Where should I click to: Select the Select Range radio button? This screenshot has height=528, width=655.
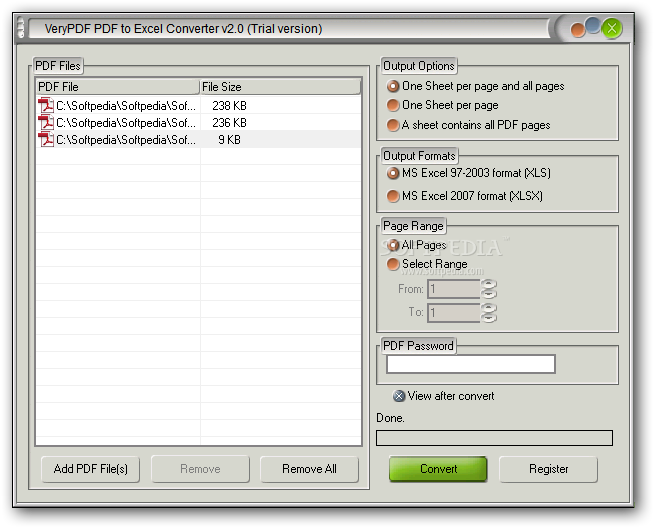pos(393,264)
